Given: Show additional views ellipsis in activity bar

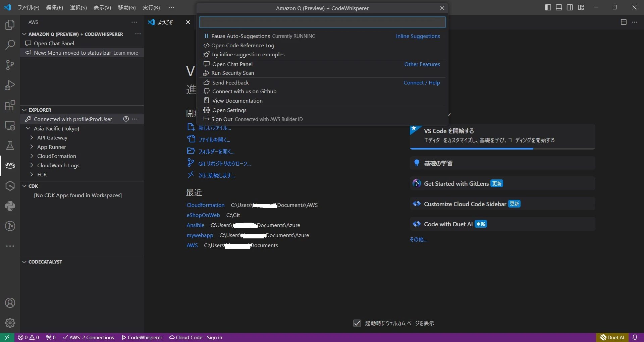Looking at the screenshot, I should click(10, 246).
